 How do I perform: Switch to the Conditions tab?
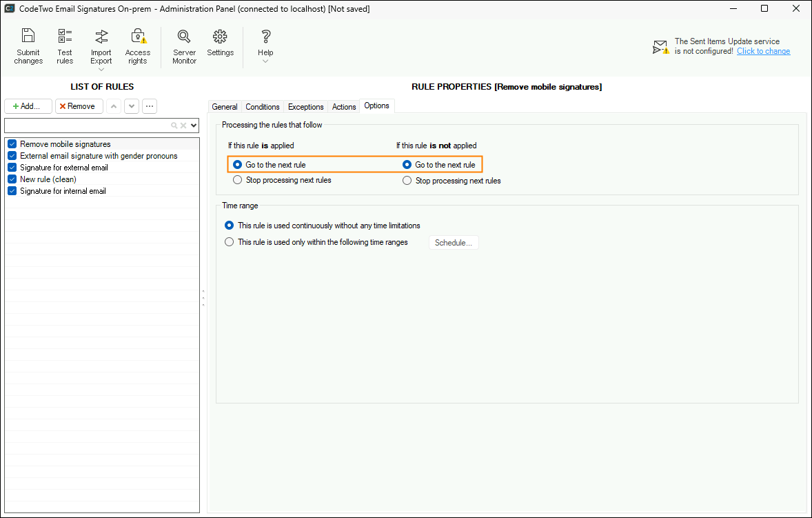263,107
